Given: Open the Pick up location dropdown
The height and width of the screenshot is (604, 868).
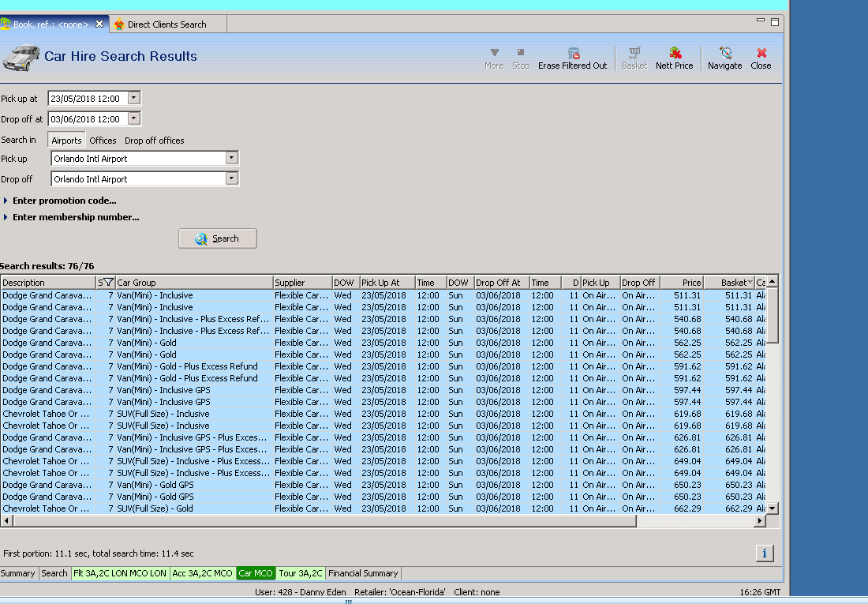Looking at the screenshot, I should (x=230, y=158).
